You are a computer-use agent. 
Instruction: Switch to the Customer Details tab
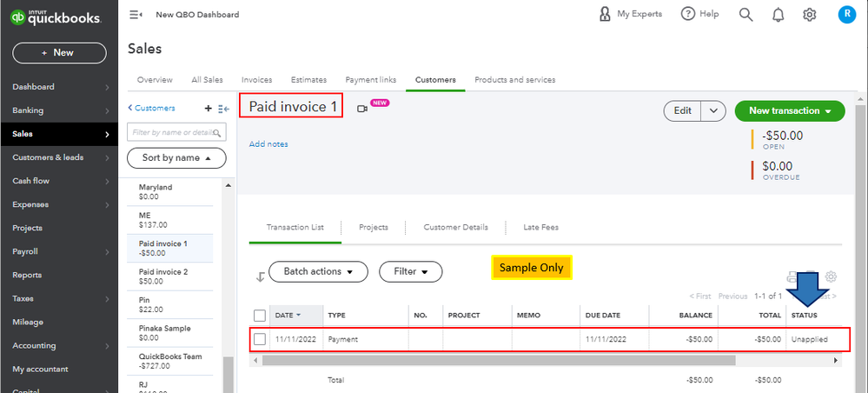(x=455, y=228)
